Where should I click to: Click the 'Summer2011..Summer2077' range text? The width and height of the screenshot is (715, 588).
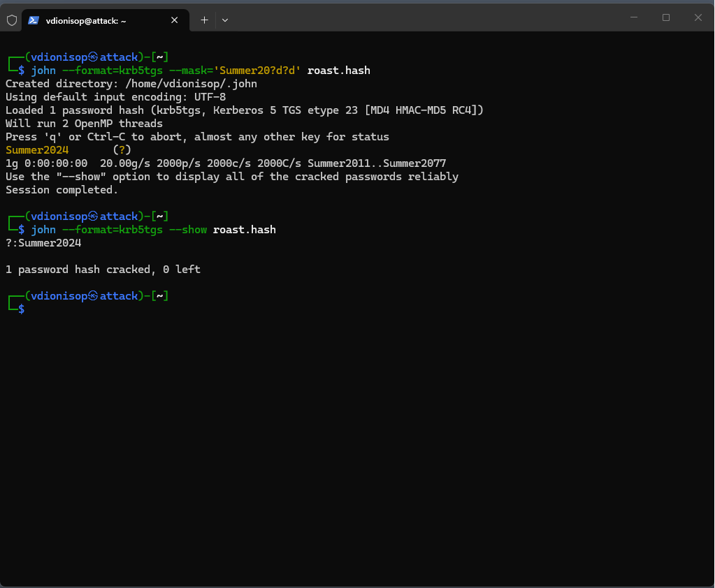pos(377,163)
